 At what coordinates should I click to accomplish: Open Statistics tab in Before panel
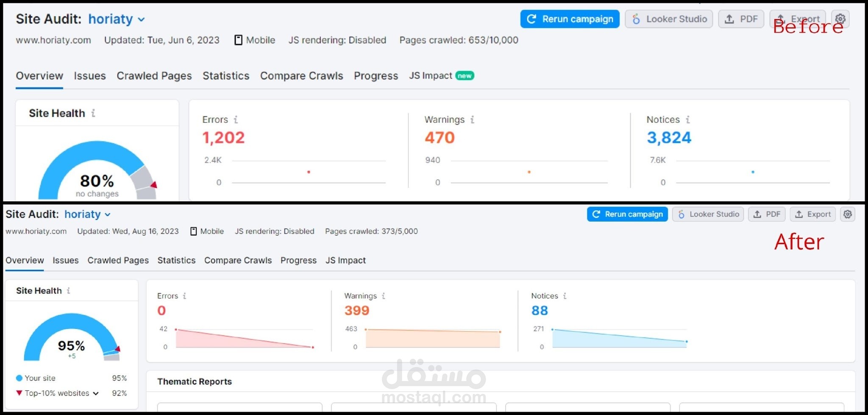click(226, 76)
